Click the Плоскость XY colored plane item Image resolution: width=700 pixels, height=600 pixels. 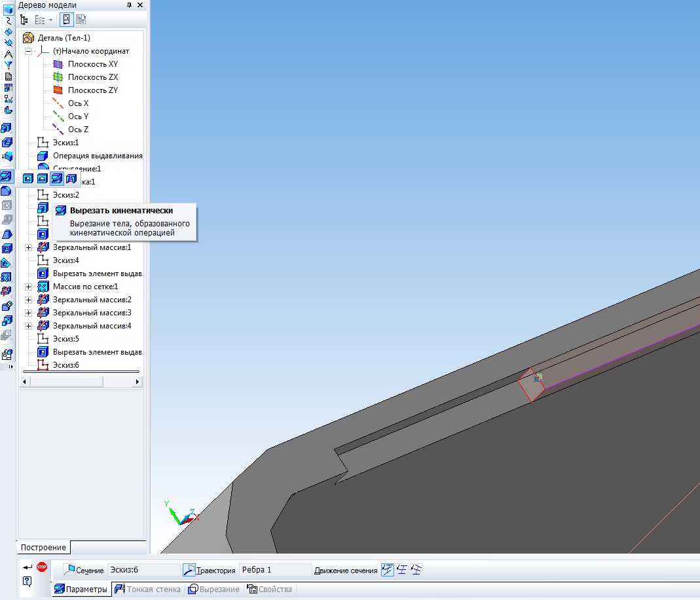coord(92,64)
